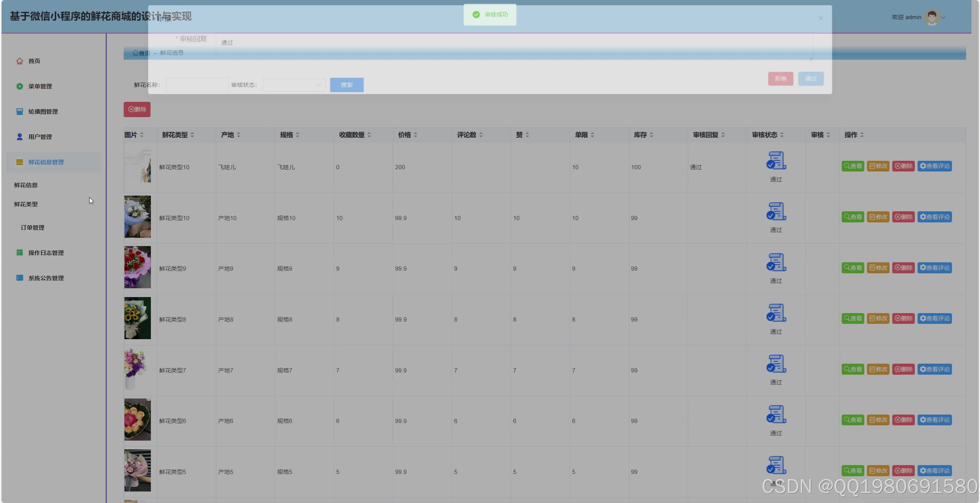Image resolution: width=980 pixels, height=503 pixels.
Task: Open 操作日志管理 sidebar item
Action: tap(46, 253)
